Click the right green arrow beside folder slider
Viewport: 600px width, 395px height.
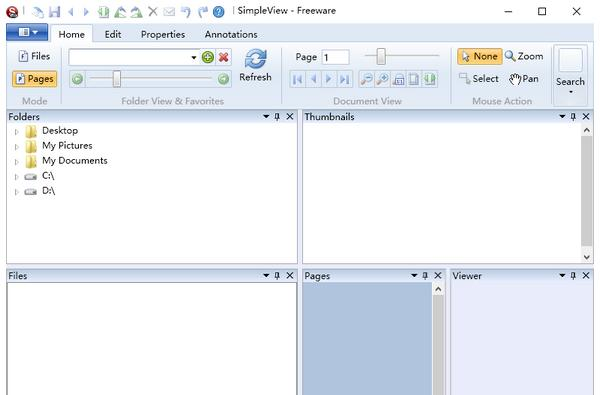point(223,79)
